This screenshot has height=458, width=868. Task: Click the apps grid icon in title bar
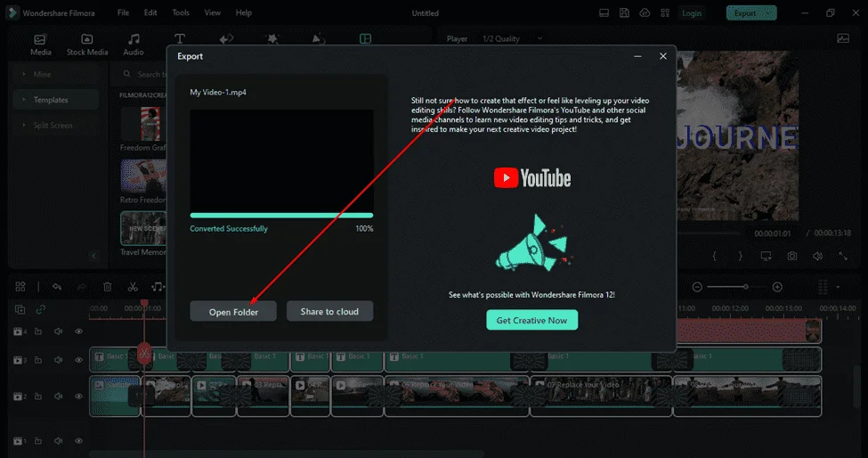(665, 12)
